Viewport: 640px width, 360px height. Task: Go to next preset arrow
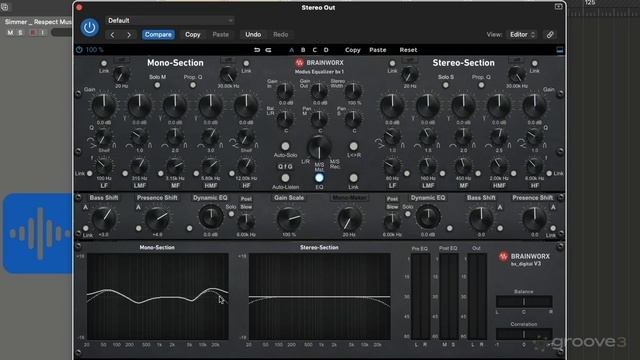[129, 35]
